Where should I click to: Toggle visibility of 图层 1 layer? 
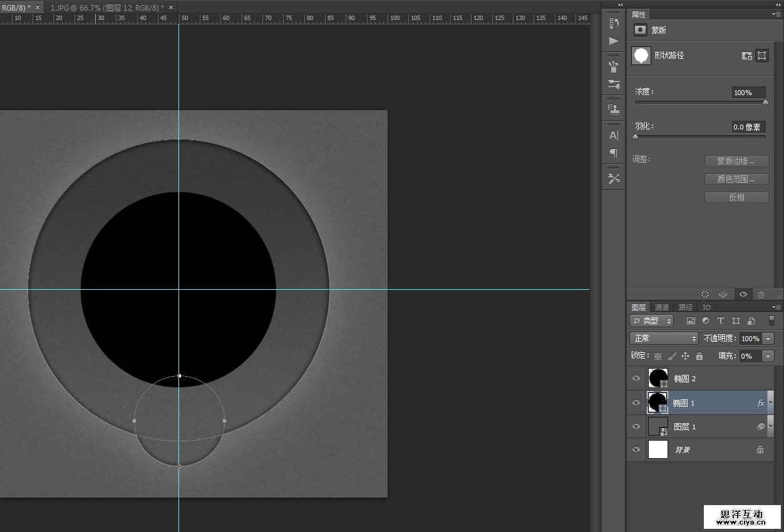pyautogui.click(x=636, y=427)
